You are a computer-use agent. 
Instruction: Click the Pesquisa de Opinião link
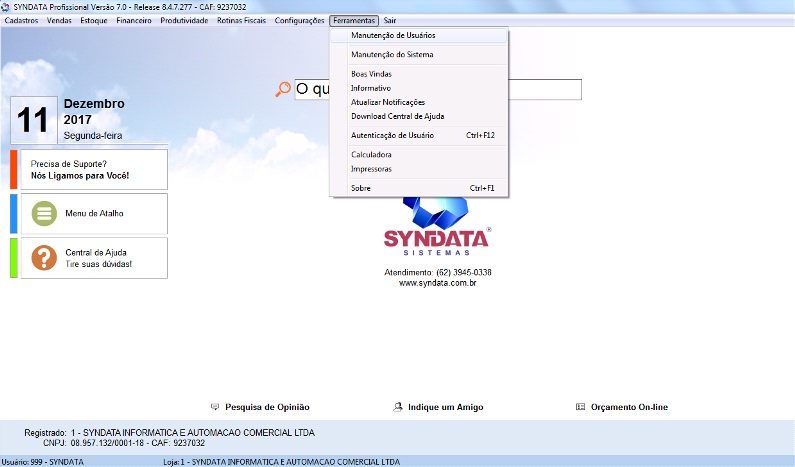tap(267, 407)
